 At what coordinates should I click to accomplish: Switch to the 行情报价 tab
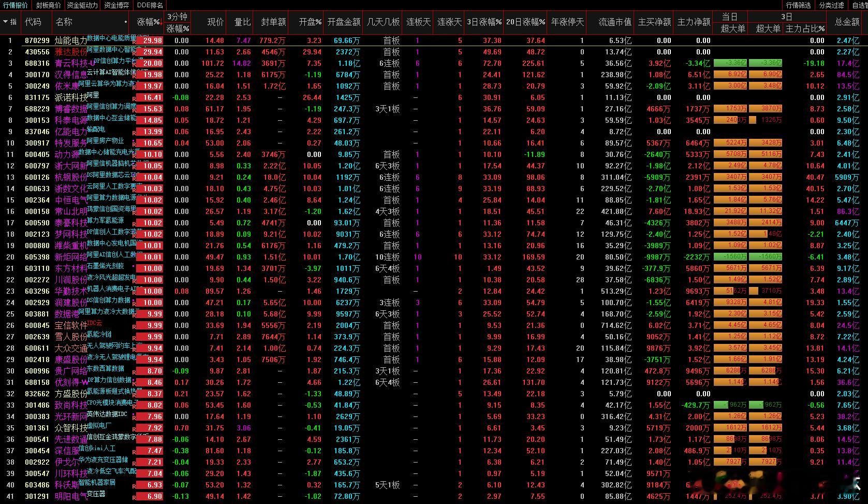tap(16, 5)
